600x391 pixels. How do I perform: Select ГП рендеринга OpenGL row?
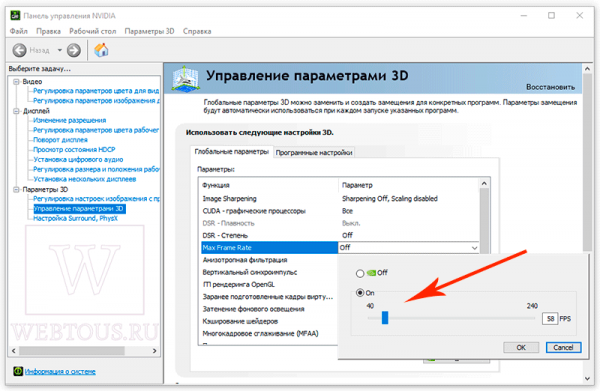(269, 284)
